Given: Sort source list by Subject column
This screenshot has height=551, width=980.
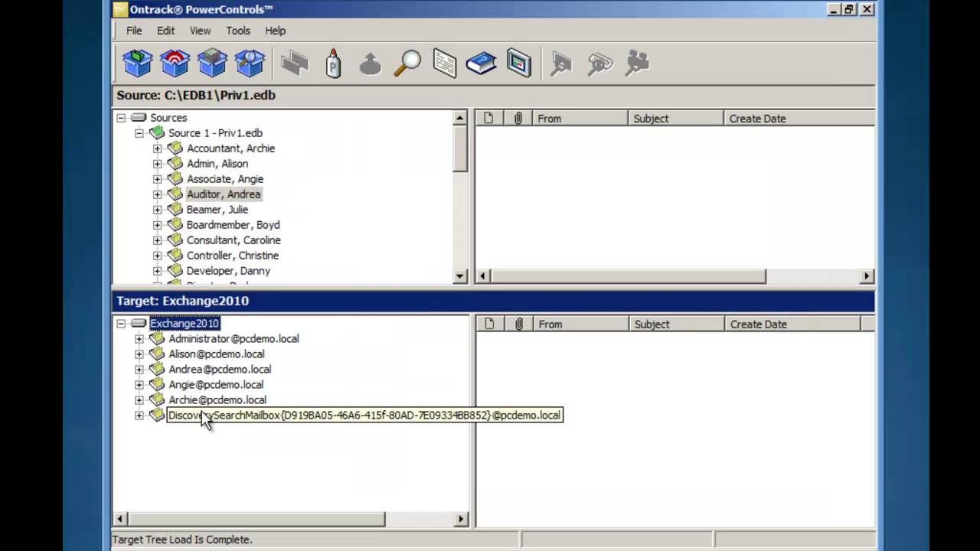Looking at the screenshot, I should [675, 119].
